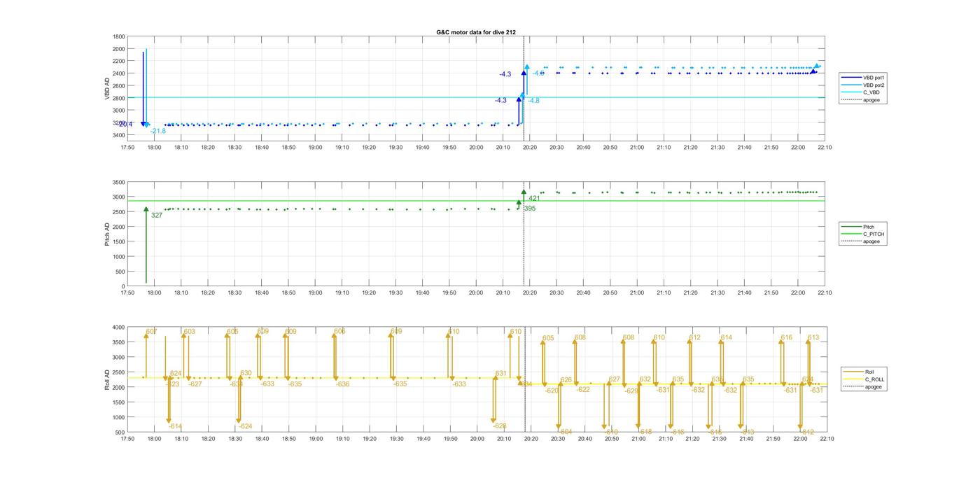This screenshot has height=485, width=980.
Task: Click the '626' roll annotation
Action: (x=566, y=380)
